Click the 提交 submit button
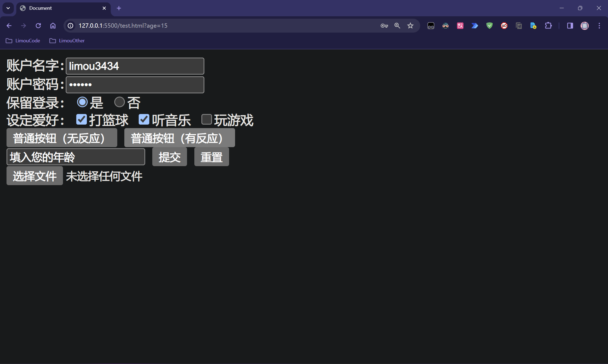The image size is (608, 364). click(x=169, y=157)
